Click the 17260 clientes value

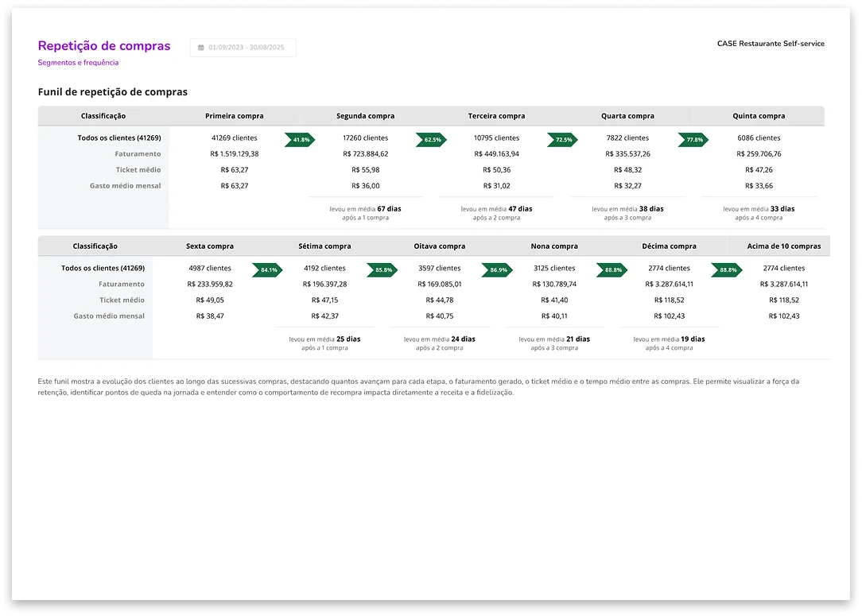coord(366,138)
